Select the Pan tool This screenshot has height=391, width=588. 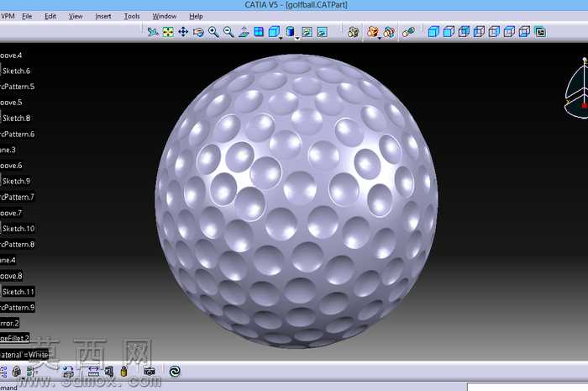click(183, 32)
